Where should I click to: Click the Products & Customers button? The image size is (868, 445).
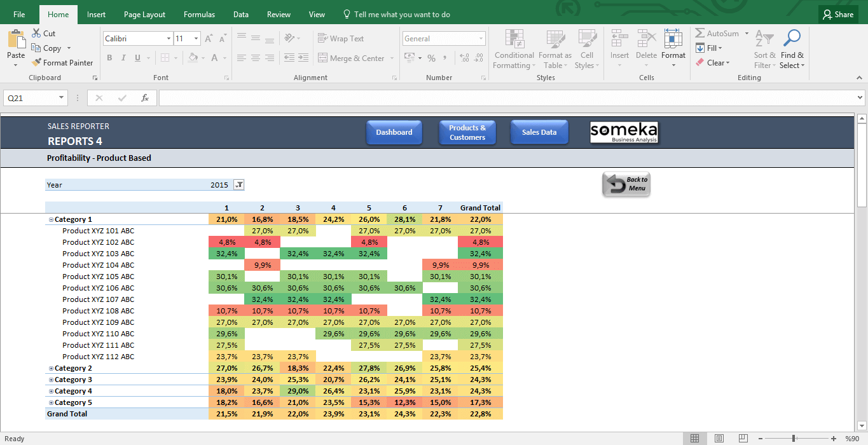click(467, 132)
